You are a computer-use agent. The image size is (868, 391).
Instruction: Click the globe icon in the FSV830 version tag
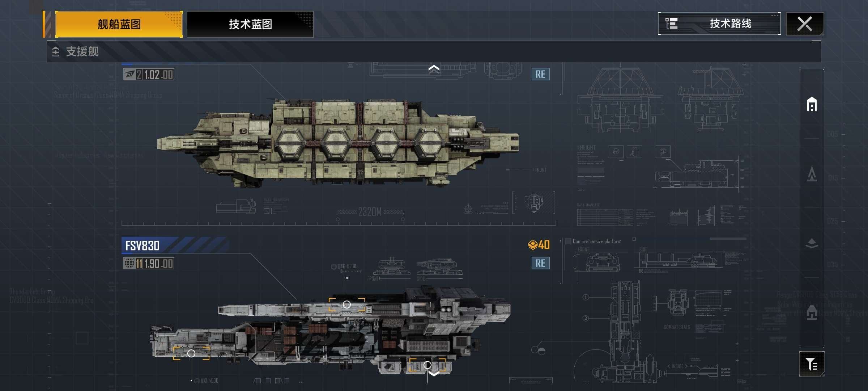[x=129, y=264]
